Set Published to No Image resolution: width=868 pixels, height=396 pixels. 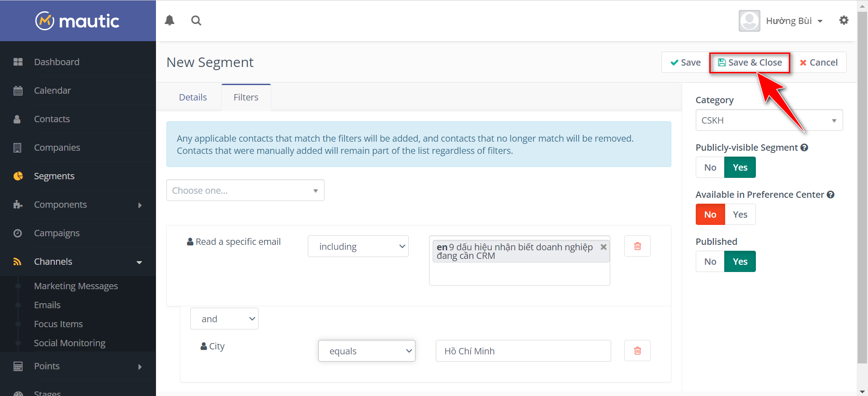point(710,262)
